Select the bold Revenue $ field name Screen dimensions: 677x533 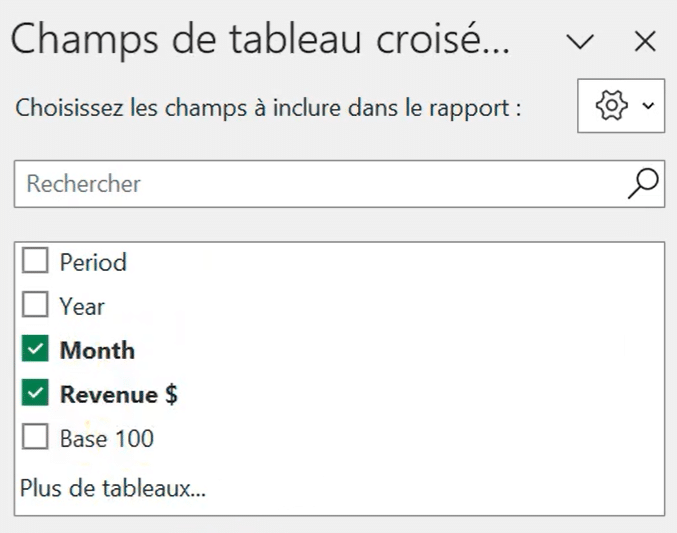(x=119, y=394)
